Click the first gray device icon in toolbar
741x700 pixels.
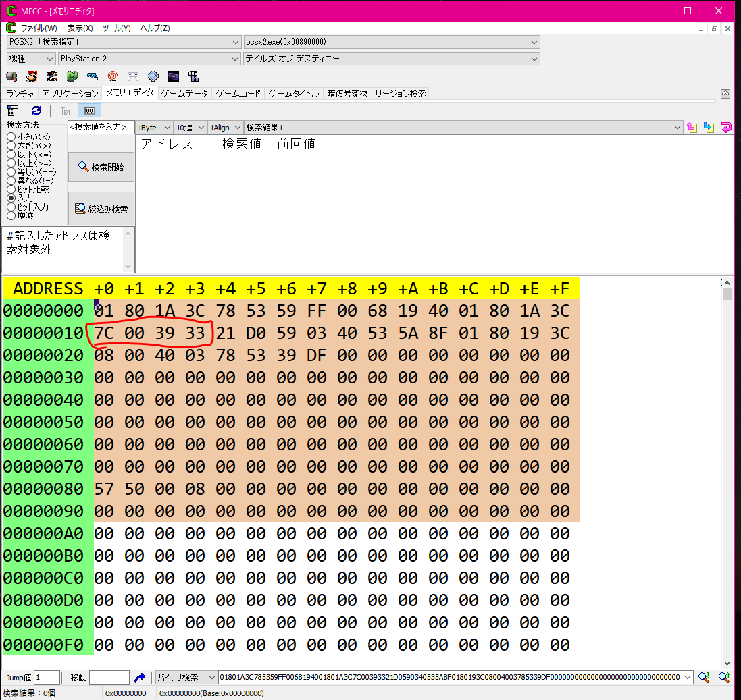pyautogui.click(x=11, y=76)
